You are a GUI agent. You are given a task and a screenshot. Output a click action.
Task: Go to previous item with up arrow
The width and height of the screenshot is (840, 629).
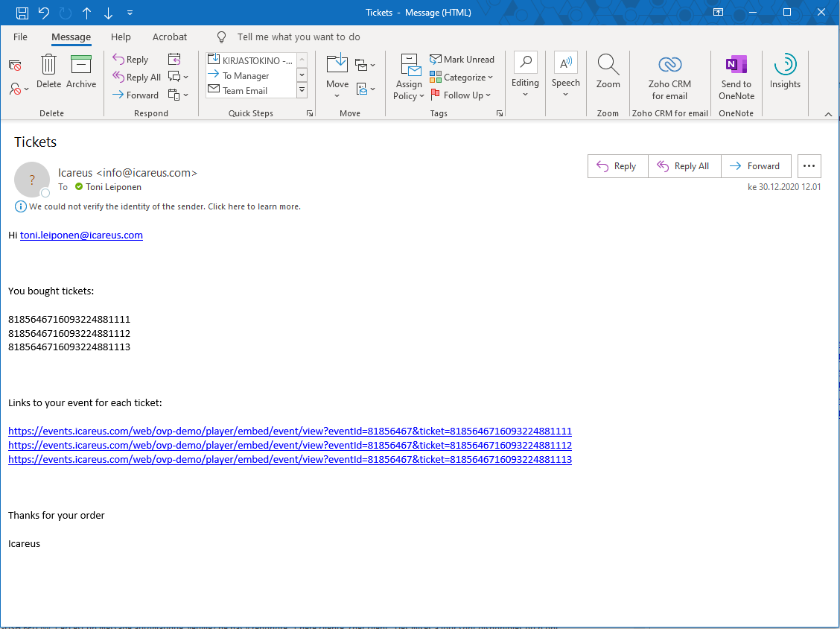[87, 13]
